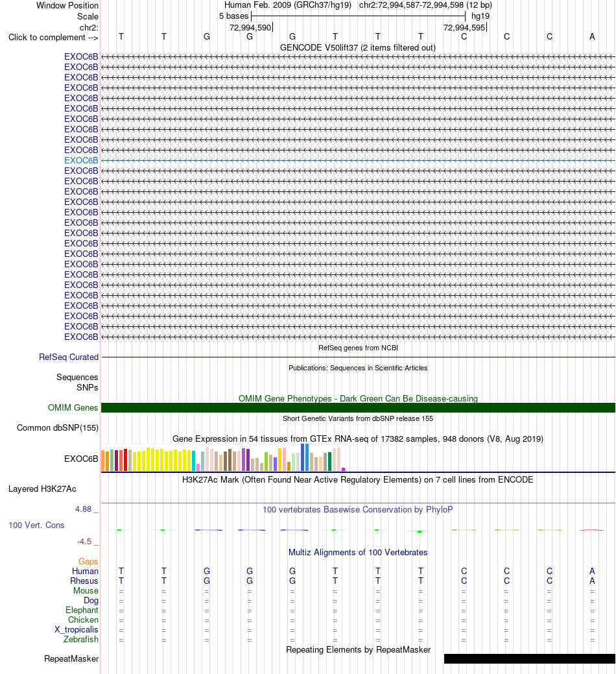Click the Window Position label
Image resolution: width=616 pixels, height=674 pixels.
coord(67,6)
